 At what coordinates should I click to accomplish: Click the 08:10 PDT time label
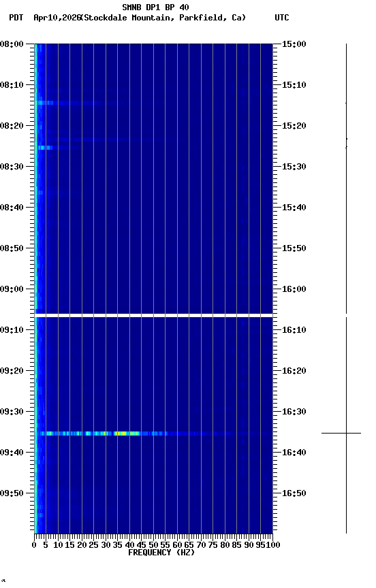tap(12, 85)
